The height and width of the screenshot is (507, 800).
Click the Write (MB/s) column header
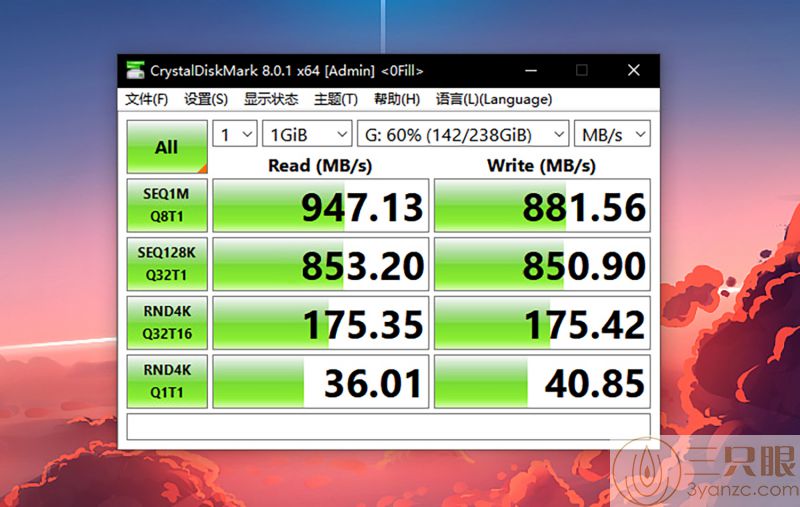click(541, 165)
